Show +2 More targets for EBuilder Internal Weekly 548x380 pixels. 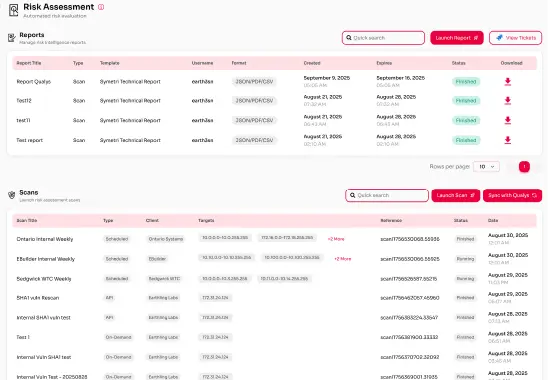pos(342,259)
